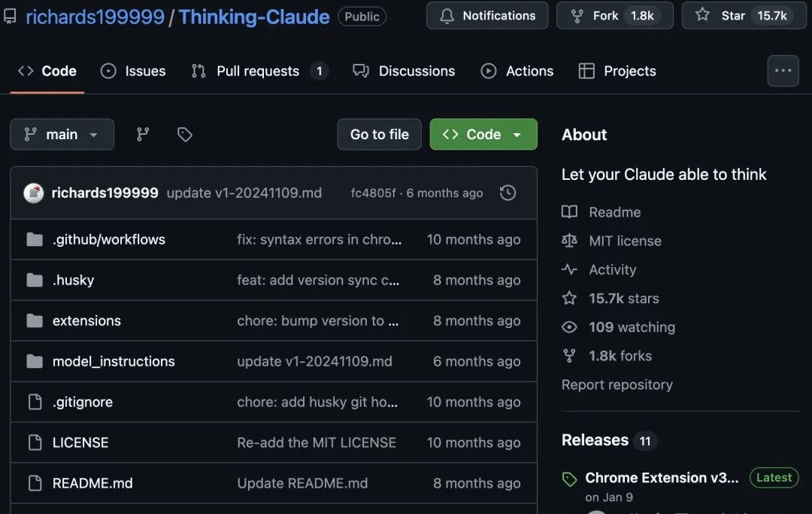Click latest commit message 'update v1-20241109.md'

pyautogui.click(x=244, y=193)
